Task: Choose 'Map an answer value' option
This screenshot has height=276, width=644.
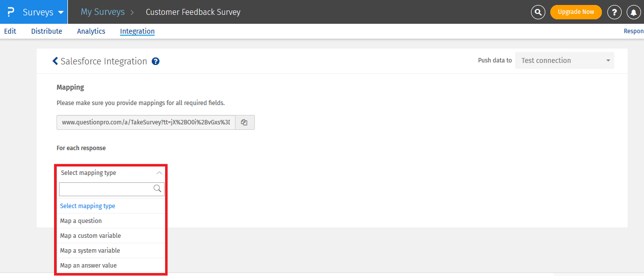Action: click(112, 266)
